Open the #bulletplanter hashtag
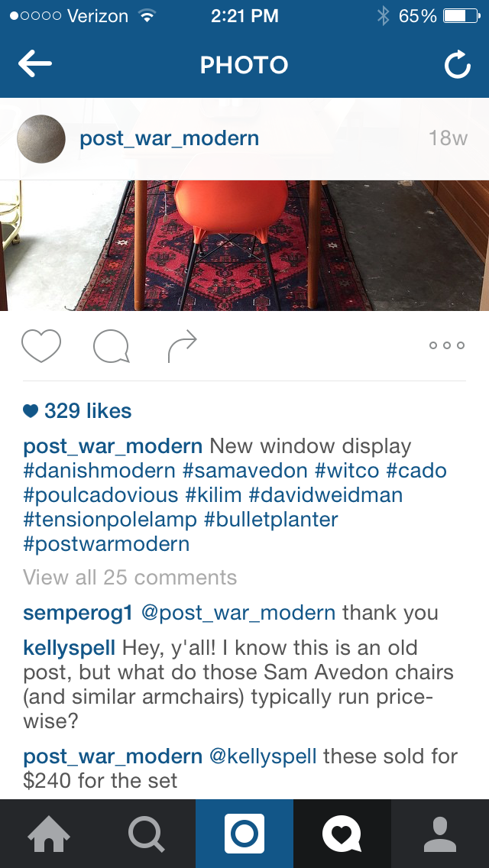The image size is (489, 868). click(x=270, y=520)
